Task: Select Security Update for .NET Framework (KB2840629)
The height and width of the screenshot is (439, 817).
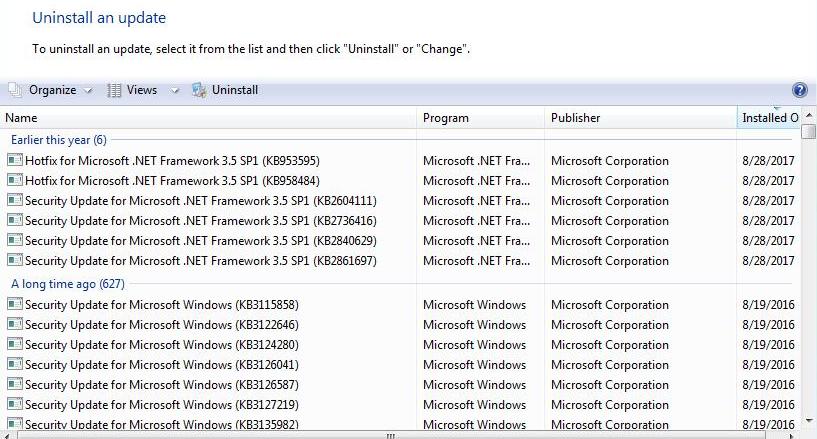Action: (201, 240)
